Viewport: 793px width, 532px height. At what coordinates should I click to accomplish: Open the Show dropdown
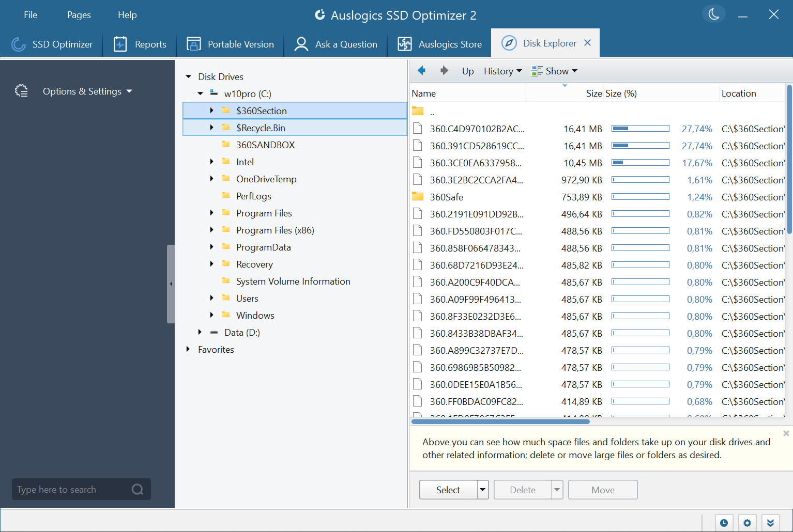pyautogui.click(x=554, y=71)
